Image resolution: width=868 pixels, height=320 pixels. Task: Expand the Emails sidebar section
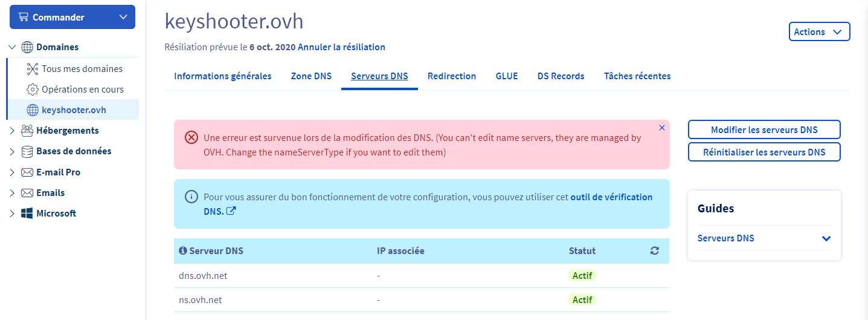tap(12, 193)
